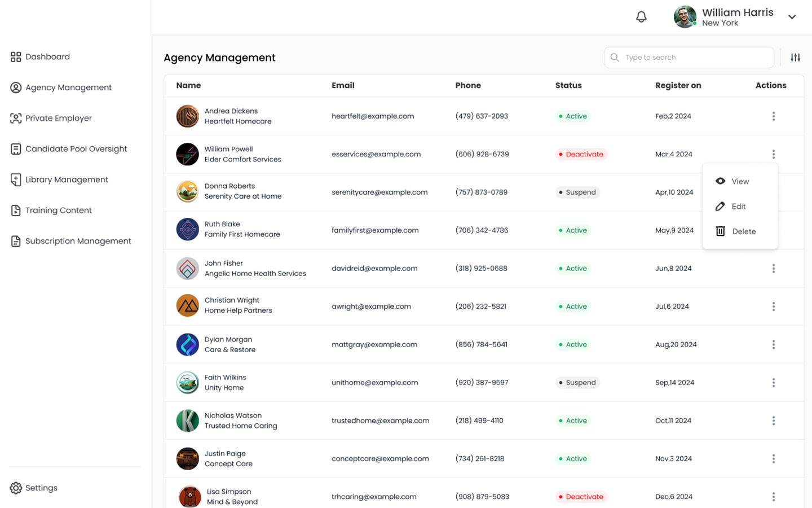Click the Email column header
The image size is (812, 508).
tap(343, 86)
